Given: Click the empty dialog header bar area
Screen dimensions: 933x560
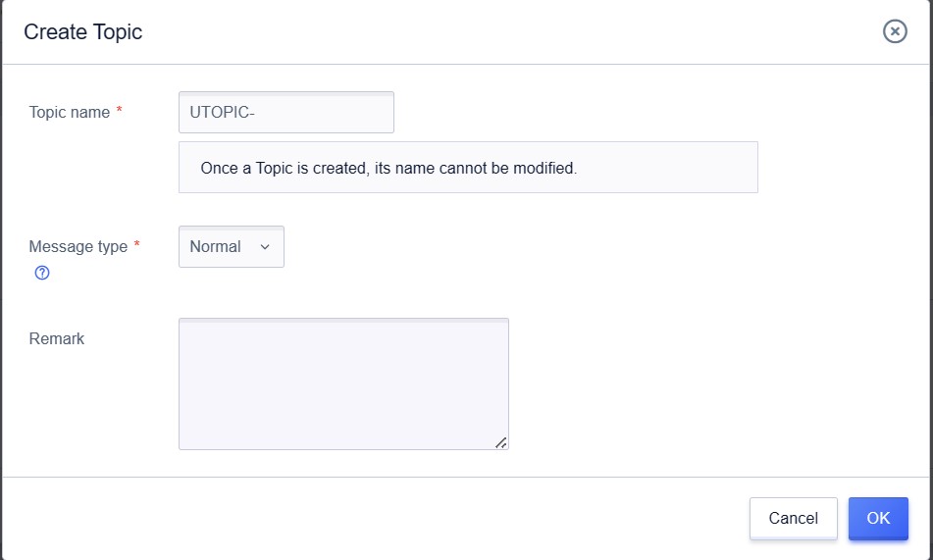Looking at the screenshot, I should pyautogui.click(x=491, y=32).
